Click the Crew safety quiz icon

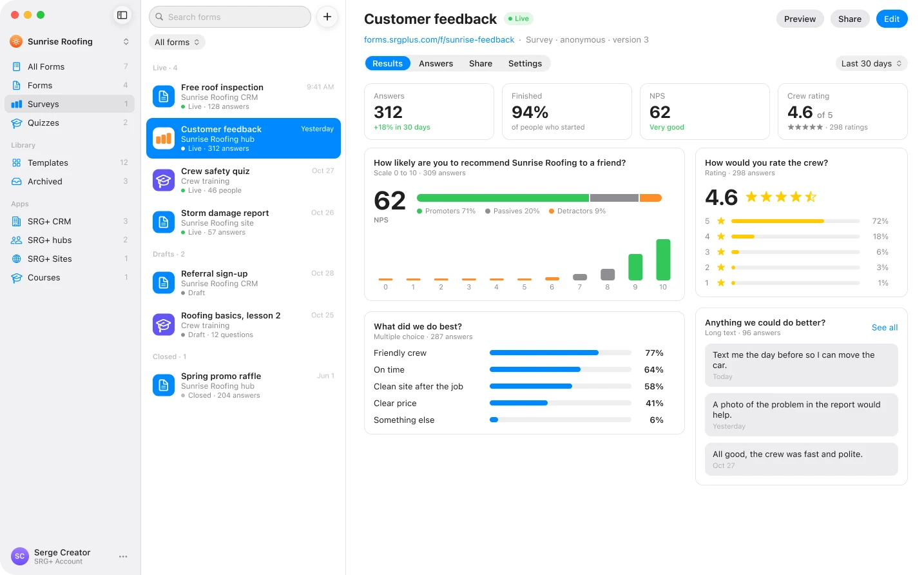pos(164,180)
